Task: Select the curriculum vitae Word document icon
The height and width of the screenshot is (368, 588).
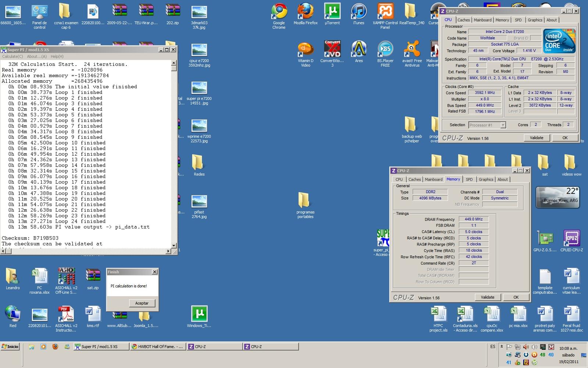Action: tap(571, 281)
